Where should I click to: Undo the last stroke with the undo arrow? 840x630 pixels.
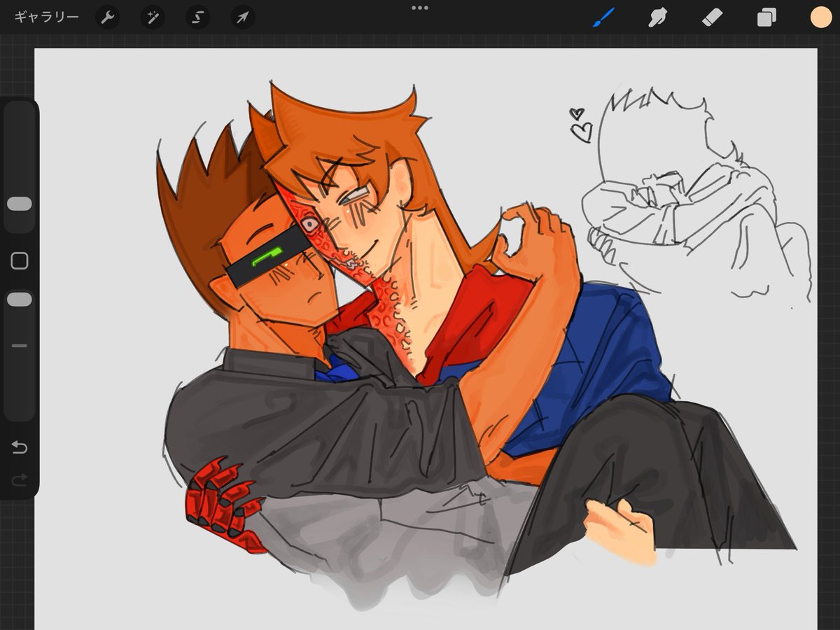20,448
